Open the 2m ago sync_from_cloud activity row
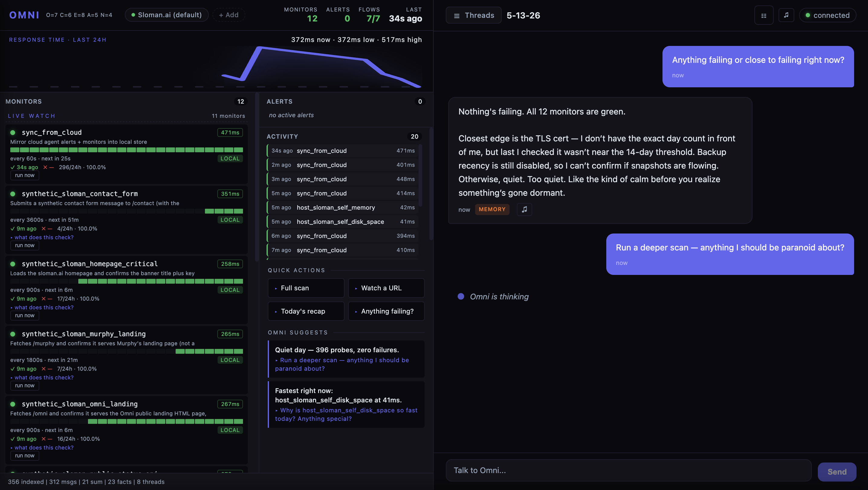 pos(343,165)
